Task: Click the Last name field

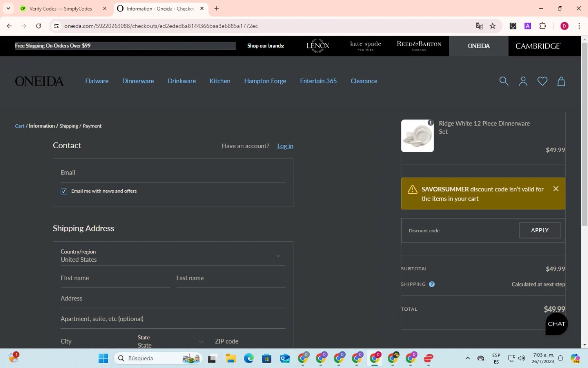Action: [231, 278]
